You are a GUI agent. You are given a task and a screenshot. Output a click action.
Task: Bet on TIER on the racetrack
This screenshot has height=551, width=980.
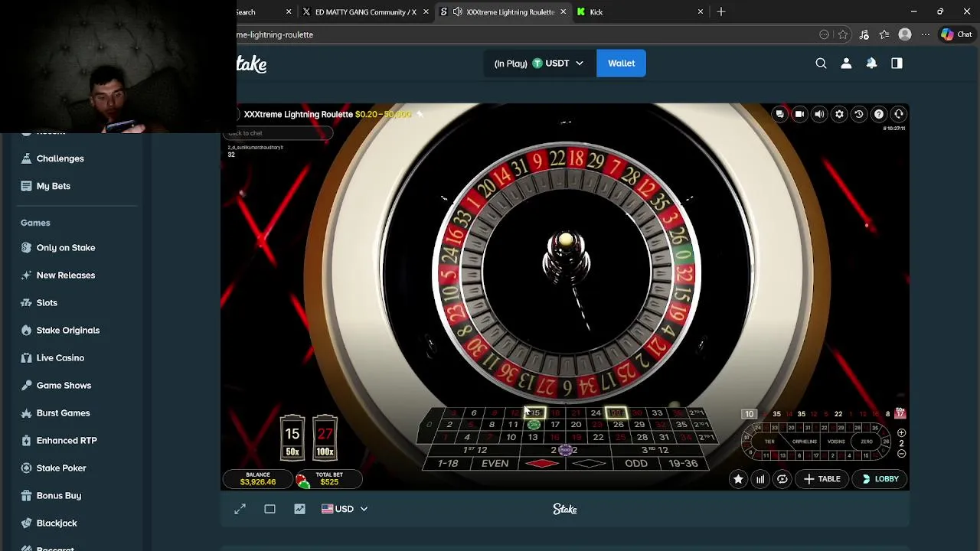[x=769, y=442]
